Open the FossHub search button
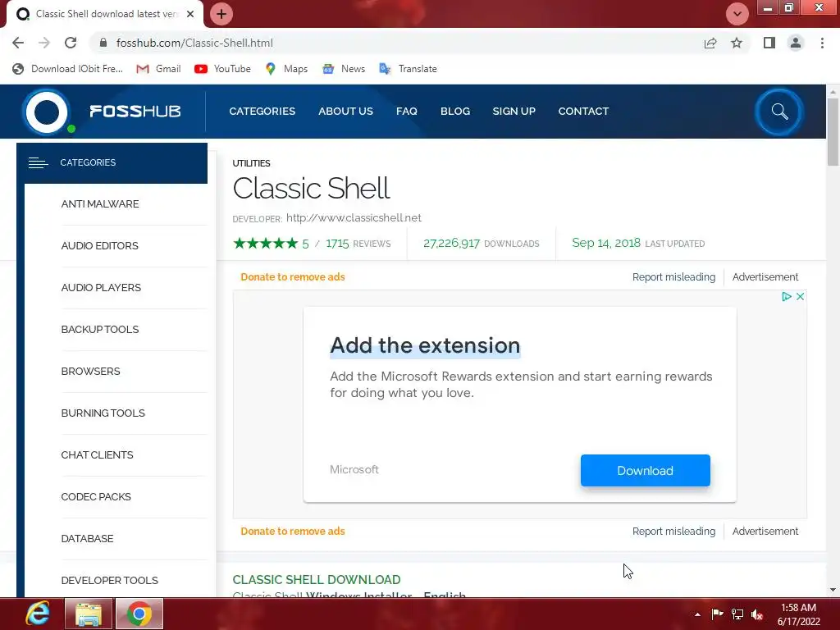The image size is (840, 630). click(779, 112)
